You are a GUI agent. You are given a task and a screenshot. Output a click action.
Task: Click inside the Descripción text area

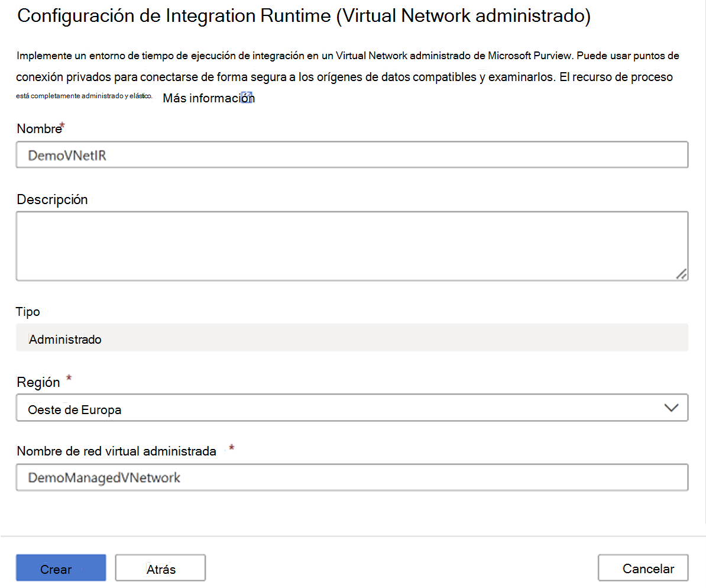pyautogui.click(x=352, y=245)
